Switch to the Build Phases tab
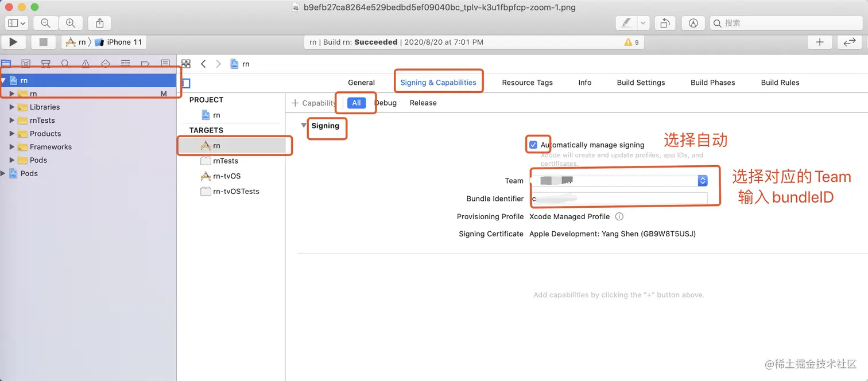Image resolution: width=868 pixels, height=381 pixels. pyautogui.click(x=712, y=82)
